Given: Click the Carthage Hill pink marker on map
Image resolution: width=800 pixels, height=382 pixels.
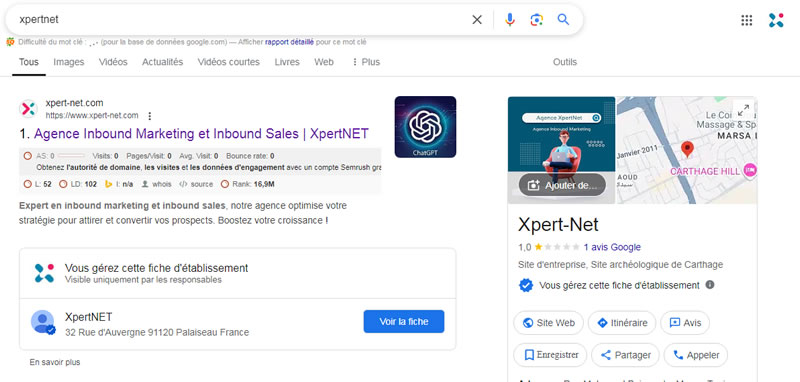Looking at the screenshot, I should pos(749,171).
